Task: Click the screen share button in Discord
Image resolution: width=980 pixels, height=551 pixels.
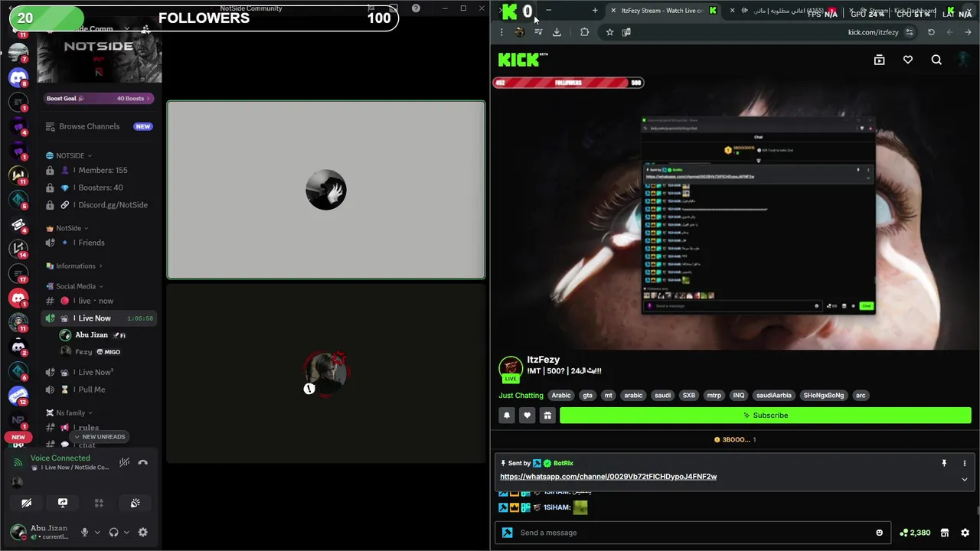Action: pyautogui.click(x=63, y=503)
